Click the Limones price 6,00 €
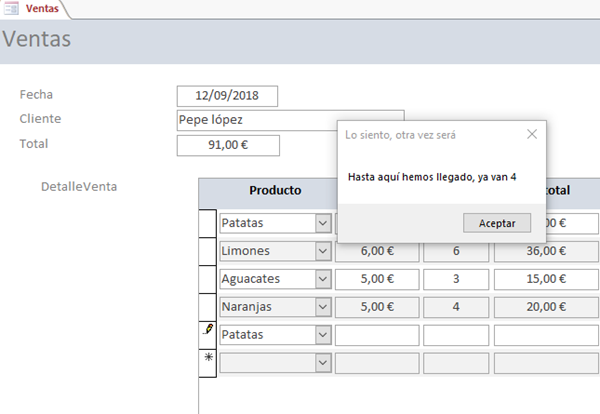600x414 pixels. [377, 251]
